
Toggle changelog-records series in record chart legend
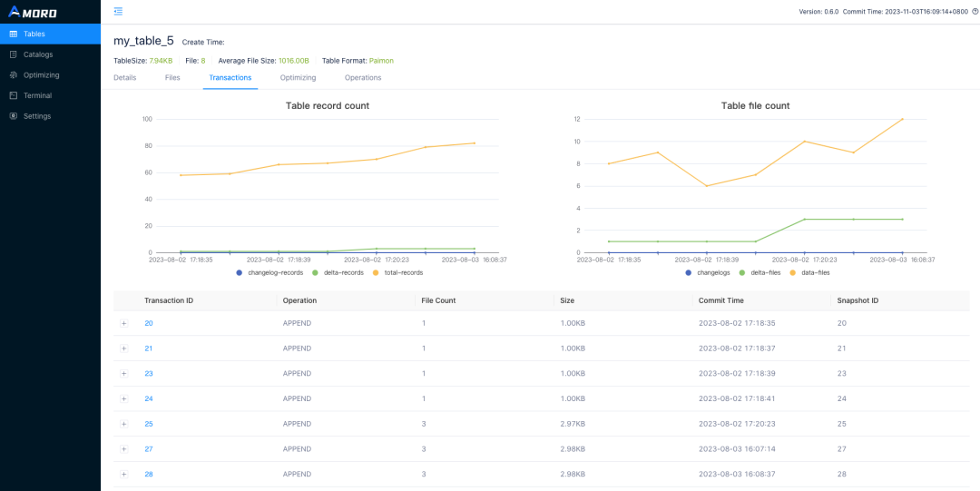click(269, 272)
